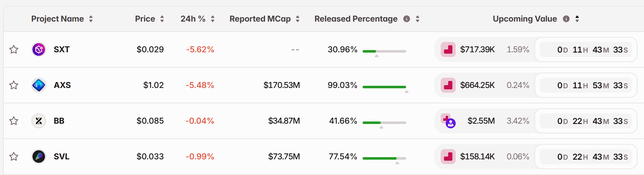Image resolution: width=644 pixels, height=175 pixels.
Task: Click the SVL token logo icon
Action: click(39, 157)
